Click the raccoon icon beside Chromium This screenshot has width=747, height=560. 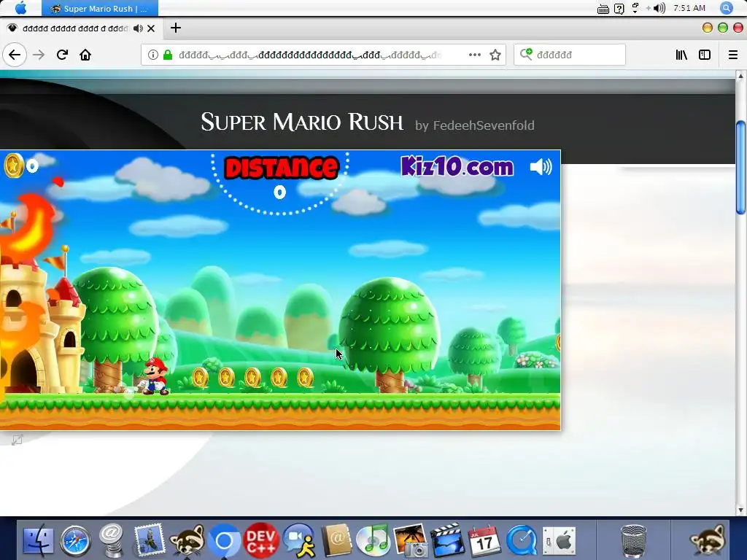click(187, 541)
